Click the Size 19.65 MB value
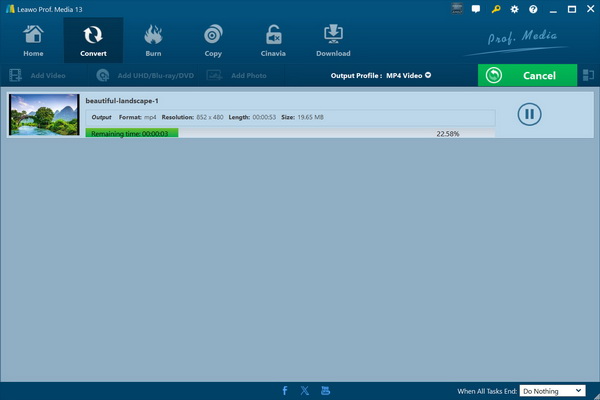600x400 pixels. pos(310,117)
